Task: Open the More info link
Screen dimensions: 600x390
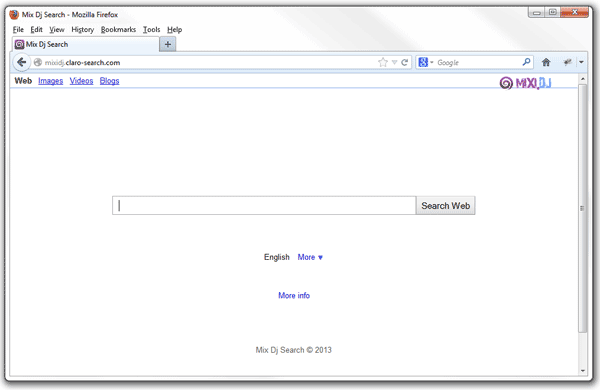Action: pos(294,295)
